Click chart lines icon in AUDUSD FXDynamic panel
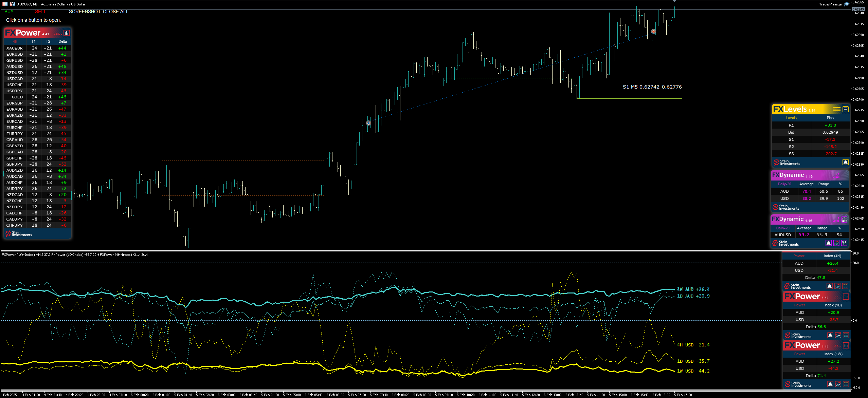Image resolution: width=868 pixels, height=398 pixels. (836, 243)
